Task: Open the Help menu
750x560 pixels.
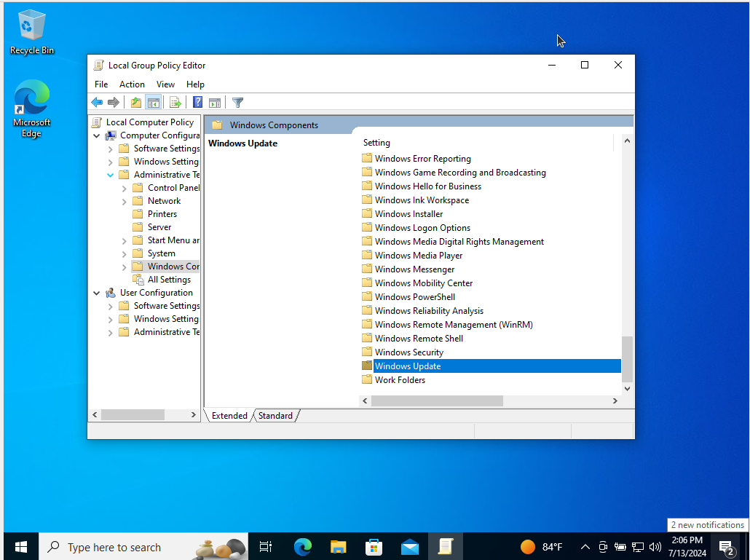Action: click(195, 84)
